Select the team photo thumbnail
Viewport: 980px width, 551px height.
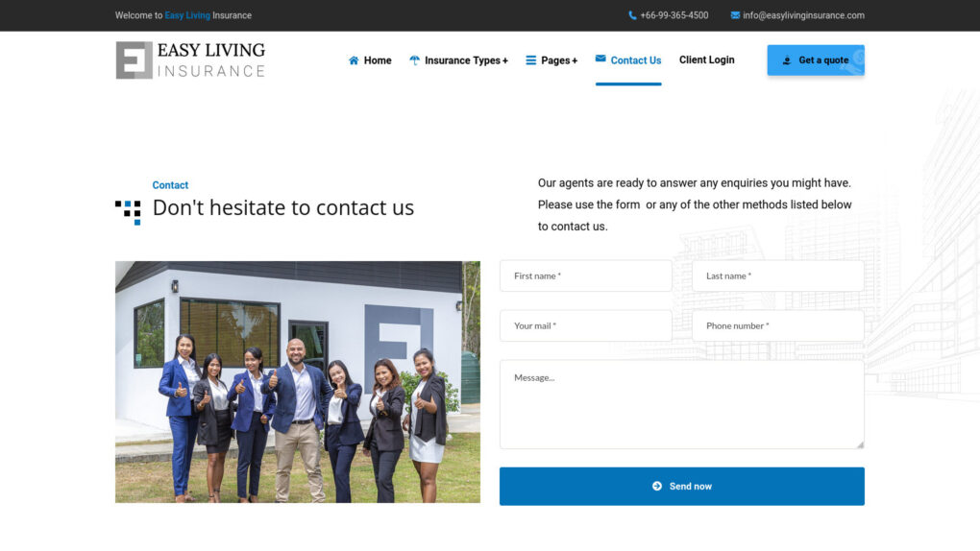click(298, 382)
